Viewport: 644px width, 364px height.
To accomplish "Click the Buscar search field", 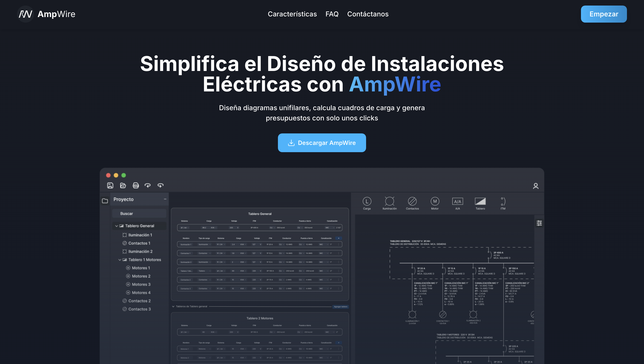I will click(x=139, y=214).
